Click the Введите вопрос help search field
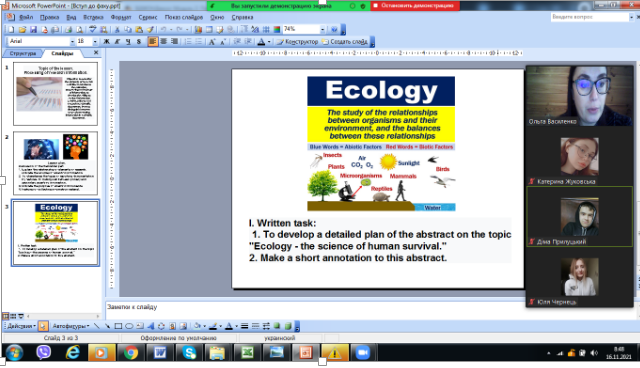Viewport: 640px width, 368px height. coord(590,17)
